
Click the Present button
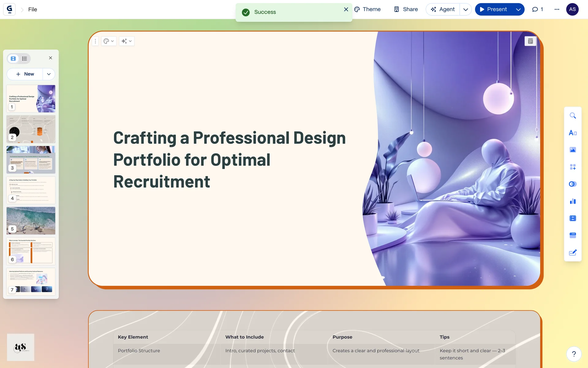pos(493,9)
